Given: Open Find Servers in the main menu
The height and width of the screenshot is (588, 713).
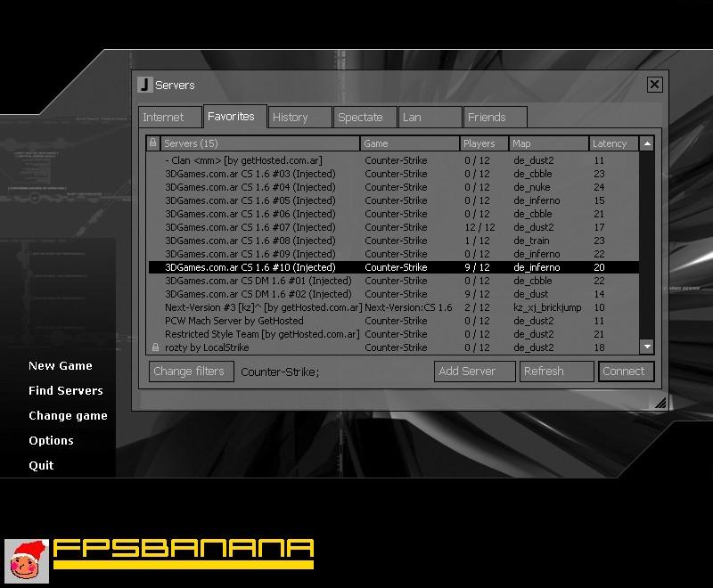Looking at the screenshot, I should tap(66, 391).
